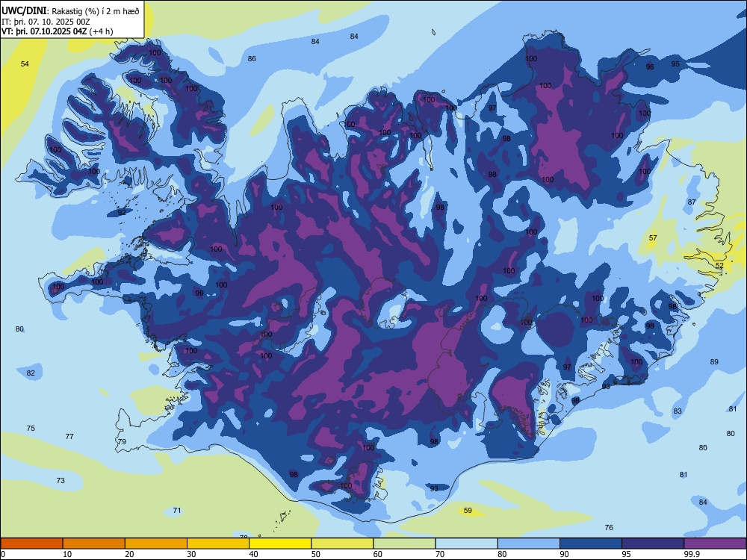This screenshot has height=560, width=747.
Task: Select the 10–20 orange legend swatch
Action: (x=94, y=544)
